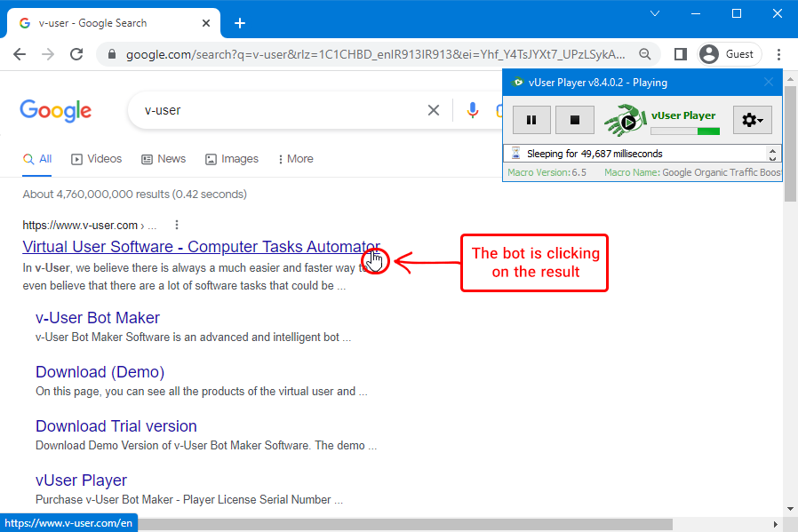
Task: Stop the vUser Player macro
Action: pyautogui.click(x=575, y=120)
